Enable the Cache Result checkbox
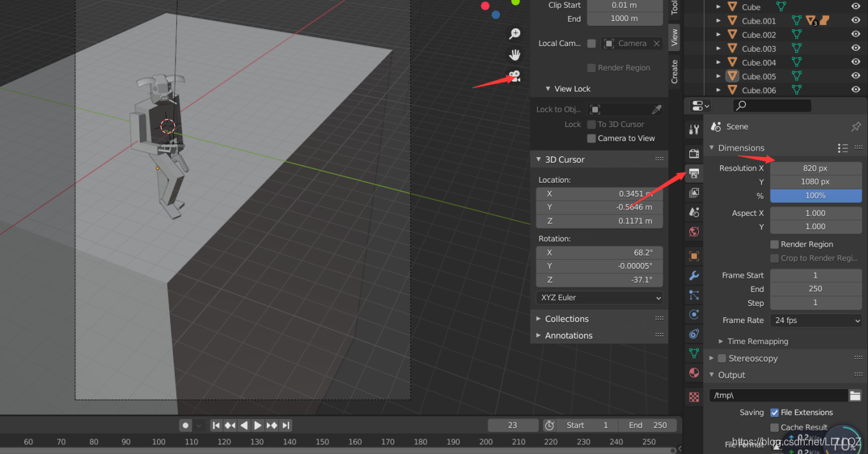This screenshot has height=454, width=868. [774, 427]
